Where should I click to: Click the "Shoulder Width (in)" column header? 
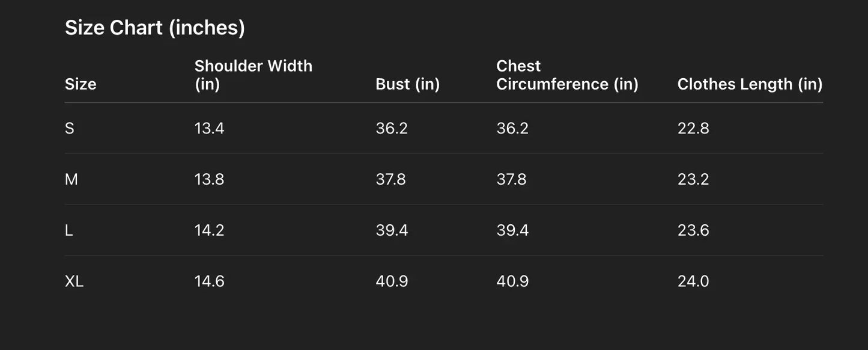253,75
